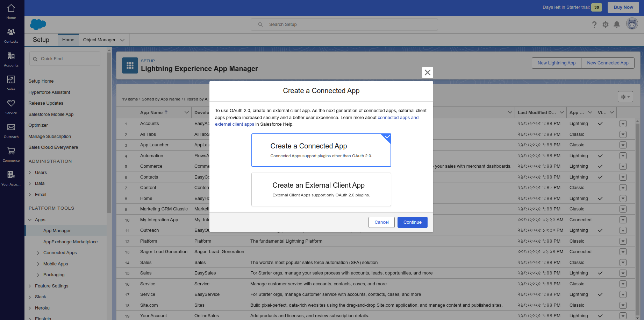Image resolution: width=644 pixels, height=320 pixels.
Task: Click Continue in the dialog
Action: [x=413, y=222]
